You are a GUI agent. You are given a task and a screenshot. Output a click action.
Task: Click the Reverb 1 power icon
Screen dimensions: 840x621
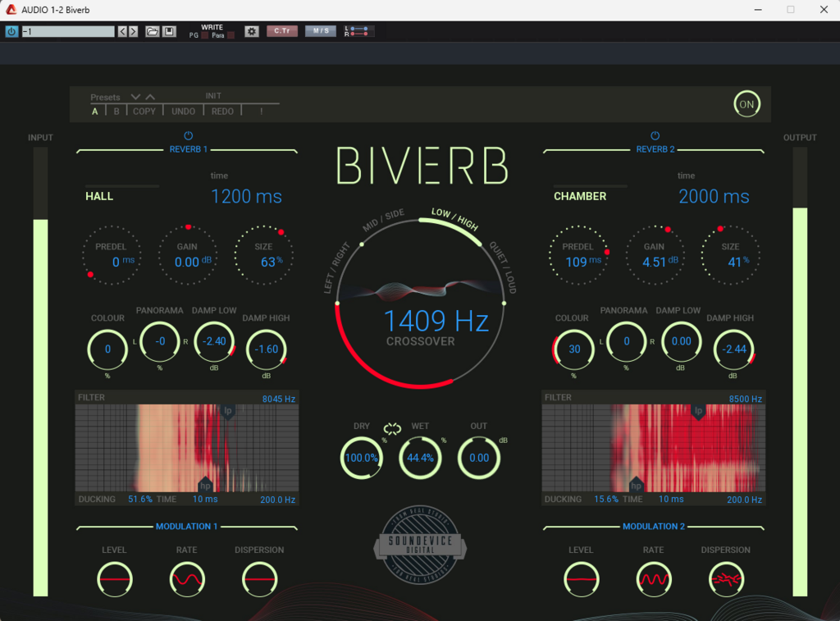[188, 135]
